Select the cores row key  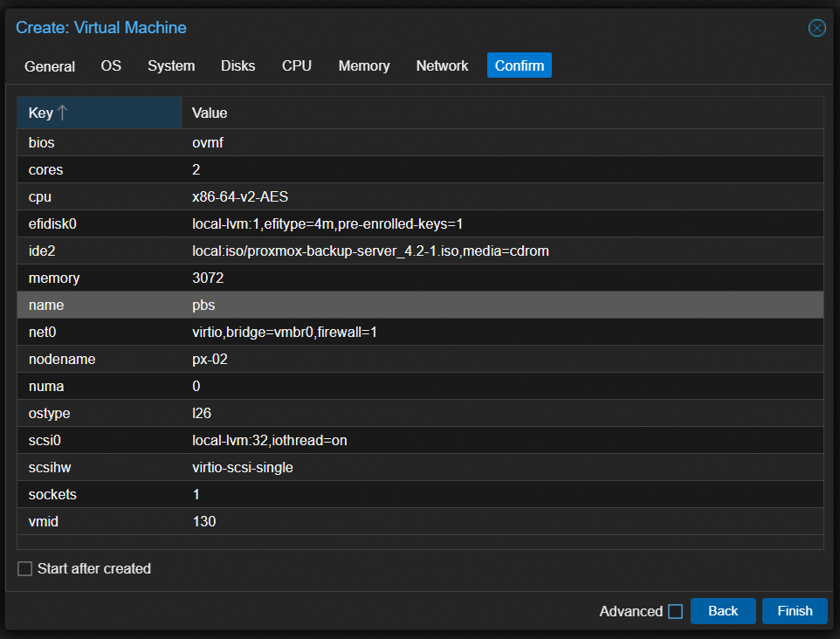(45, 170)
